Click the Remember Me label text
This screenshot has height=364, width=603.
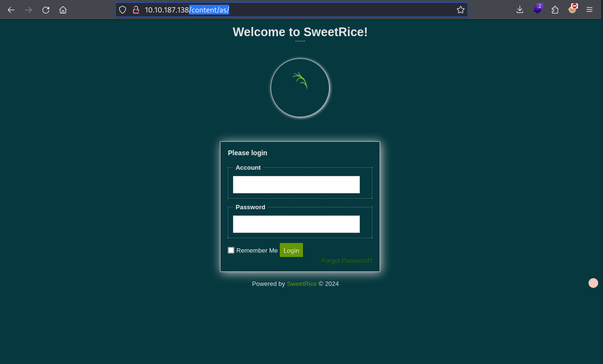(x=257, y=251)
